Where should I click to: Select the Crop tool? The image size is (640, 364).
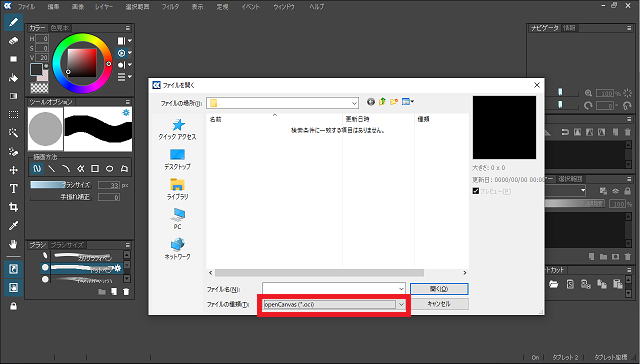click(x=13, y=207)
